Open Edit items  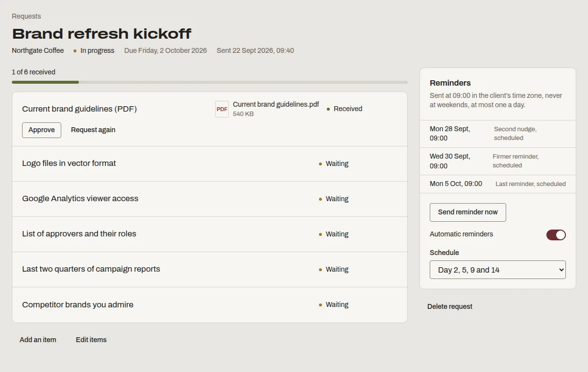[x=91, y=340]
